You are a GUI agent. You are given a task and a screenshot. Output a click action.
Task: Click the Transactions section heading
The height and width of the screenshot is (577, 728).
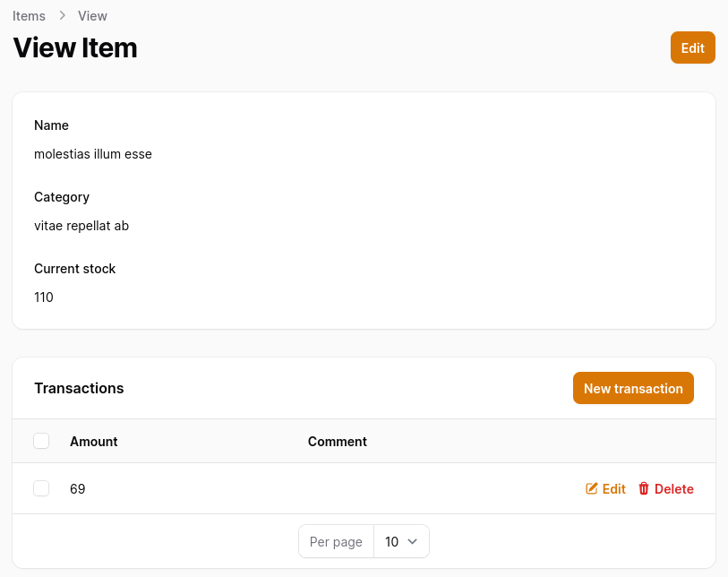click(79, 388)
